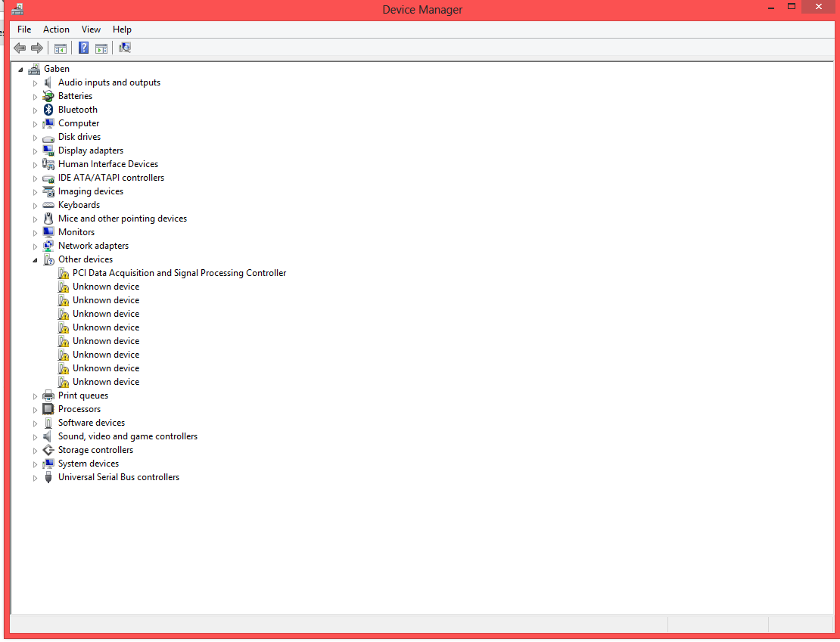The image size is (840, 642).
Task: Click the Network adapters icon
Action: click(48, 246)
